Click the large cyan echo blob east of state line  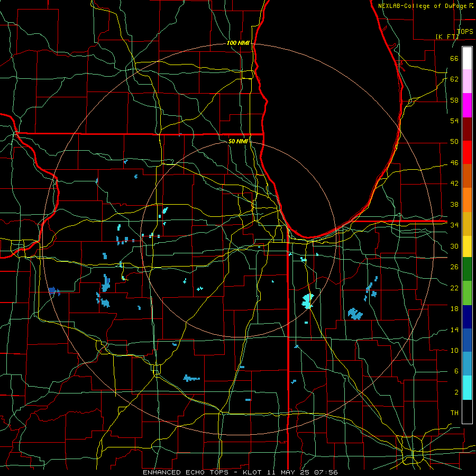[x=308, y=301]
